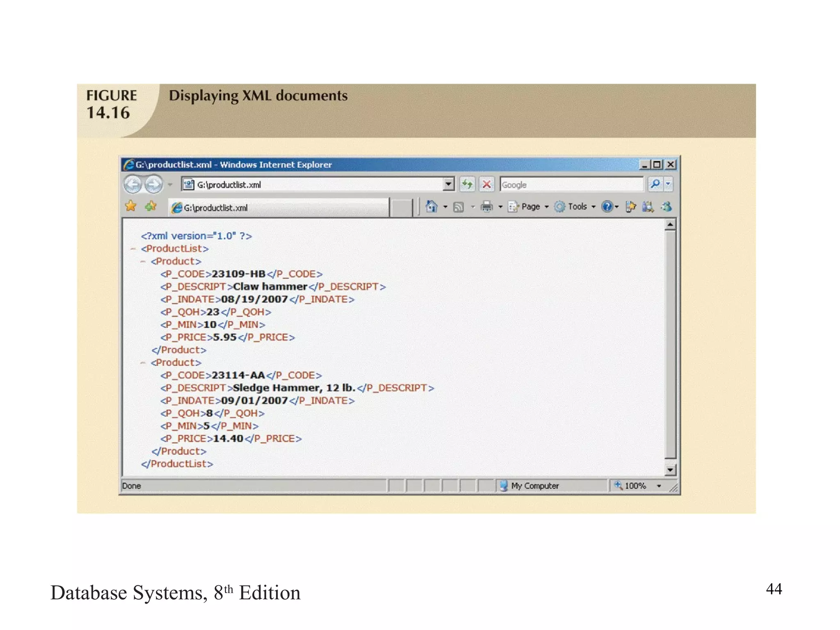Click the vertical scrollbar thumb
Viewport: 840px width, 630px height.
tap(670, 345)
